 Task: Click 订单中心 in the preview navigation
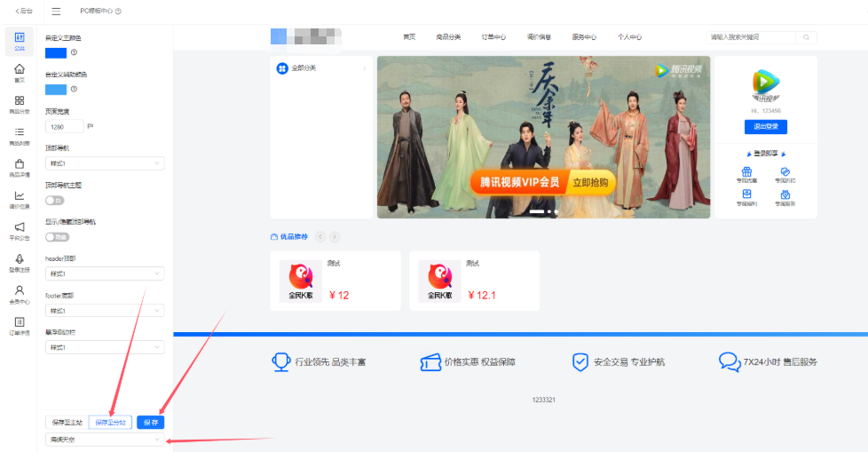point(493,37)
